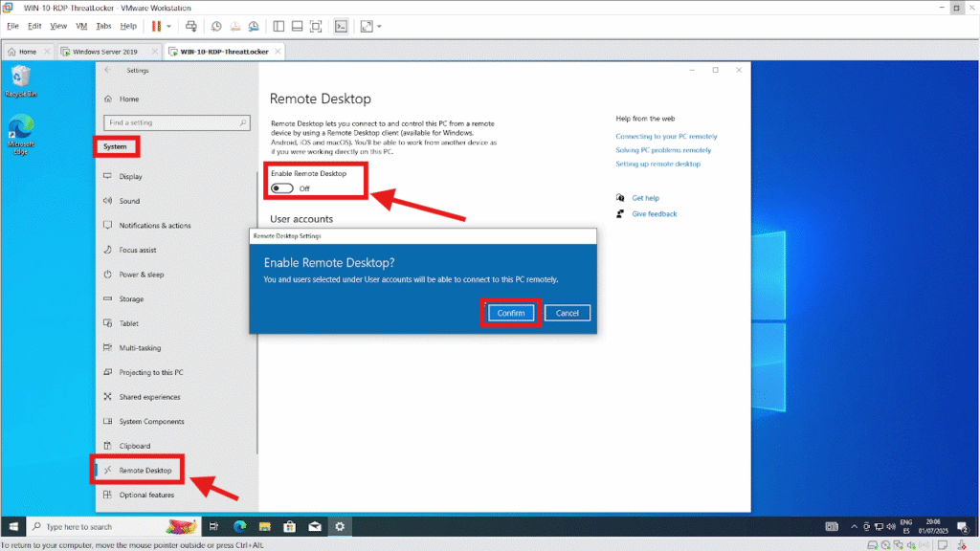
Task: Open the Recycle Bin desktop icon
Action: click(x=21, y=82)
